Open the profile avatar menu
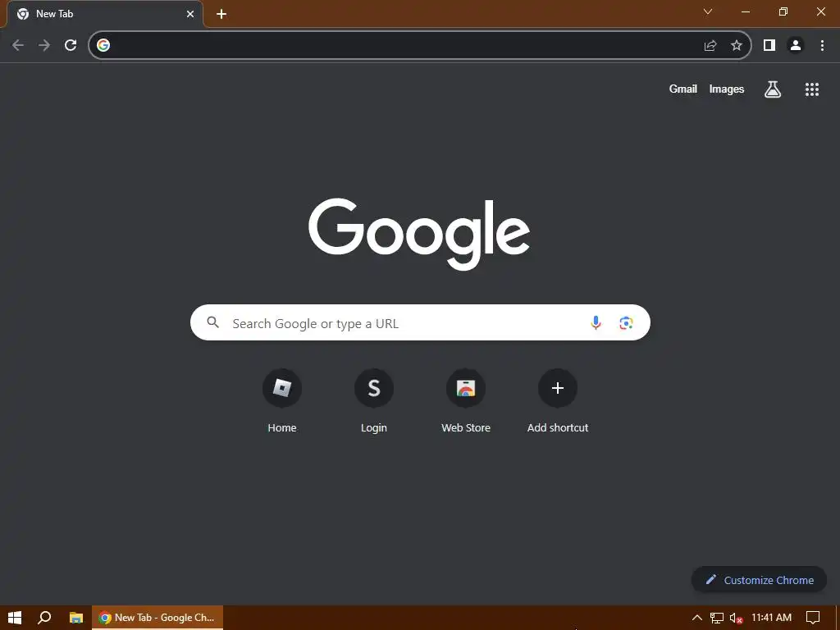Screen dimensions: 840x630 point(796,46)
